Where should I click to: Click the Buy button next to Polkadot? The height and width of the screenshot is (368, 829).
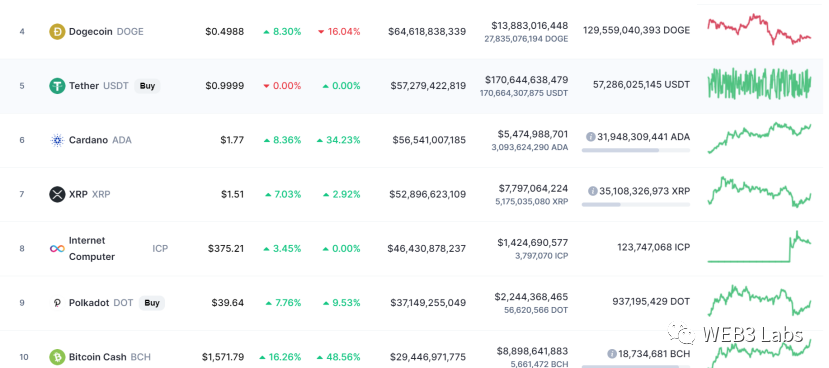click(x=152, y=303)
